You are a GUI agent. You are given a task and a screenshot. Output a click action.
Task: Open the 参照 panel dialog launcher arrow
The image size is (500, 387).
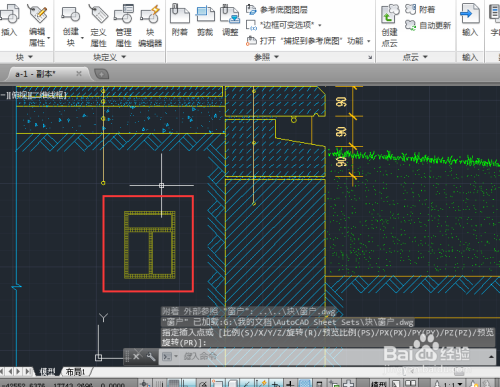pyautogui.click(x=370, y=58)
